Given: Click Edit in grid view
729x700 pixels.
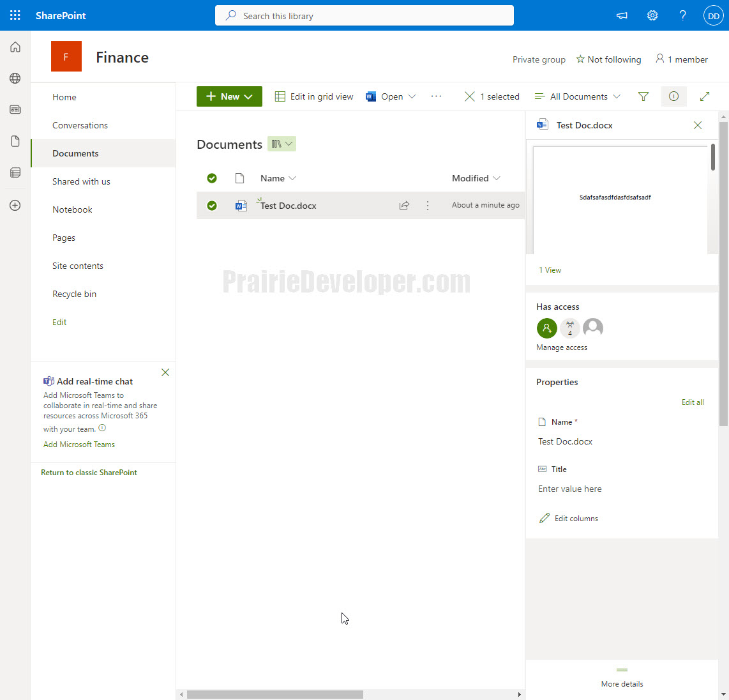Looking at the screenshot, I should (314, 96).
